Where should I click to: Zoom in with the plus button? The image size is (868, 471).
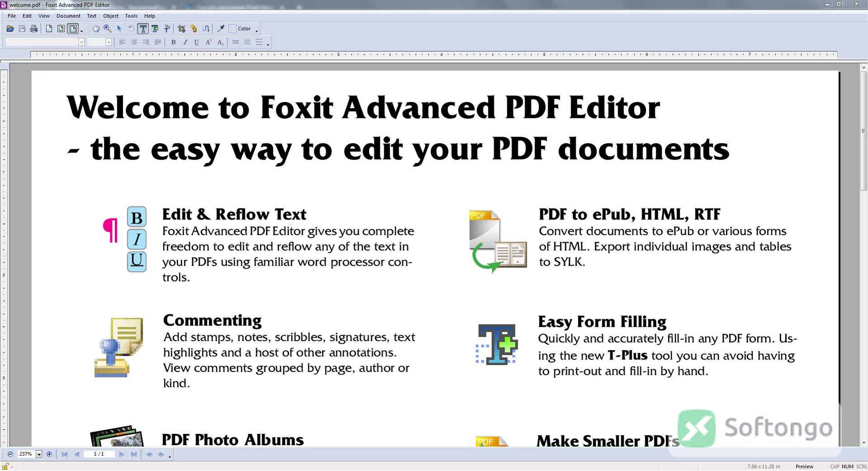click(49, 454)
